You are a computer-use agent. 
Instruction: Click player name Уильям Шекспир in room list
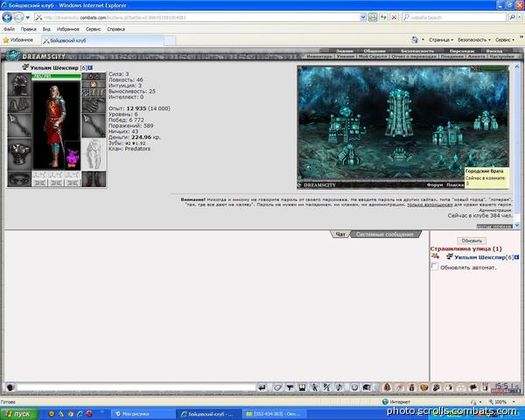(x=479, y=257)
